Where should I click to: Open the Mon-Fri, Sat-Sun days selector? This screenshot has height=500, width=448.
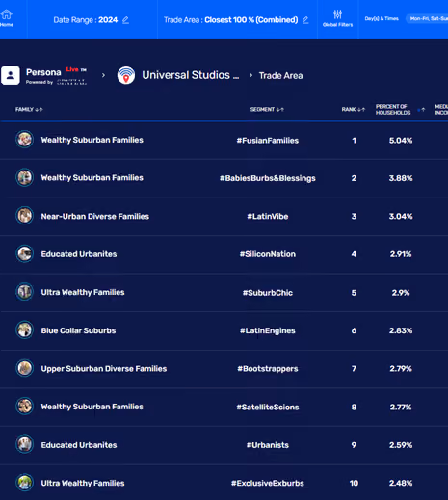pos(428,18)
